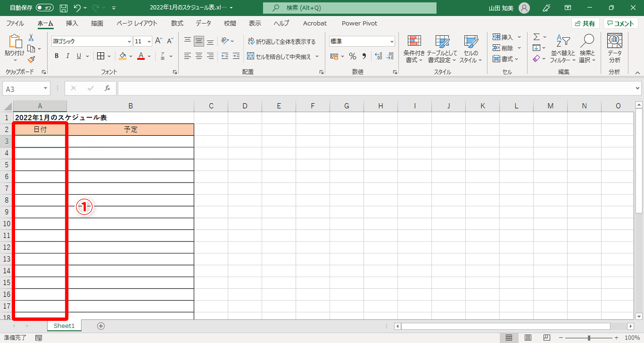Apply percent style
This screenshot has height=343, width=644.
coord(352,56)
